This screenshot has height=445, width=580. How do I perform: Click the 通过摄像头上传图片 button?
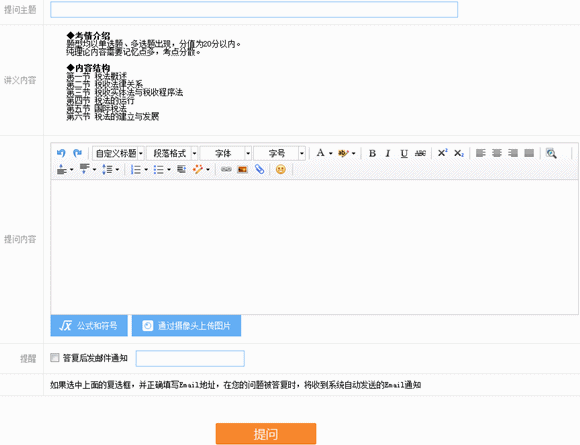pyautogui.click(x=186, y=326)
